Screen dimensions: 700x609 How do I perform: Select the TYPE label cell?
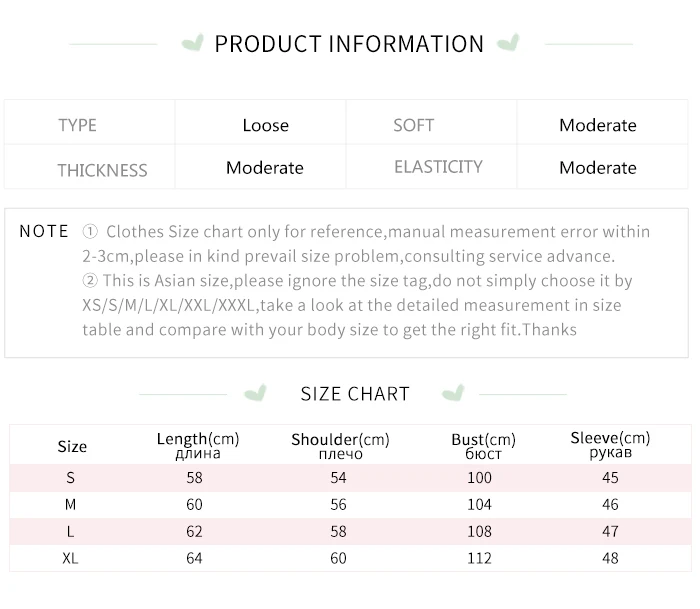coord(90,122)
